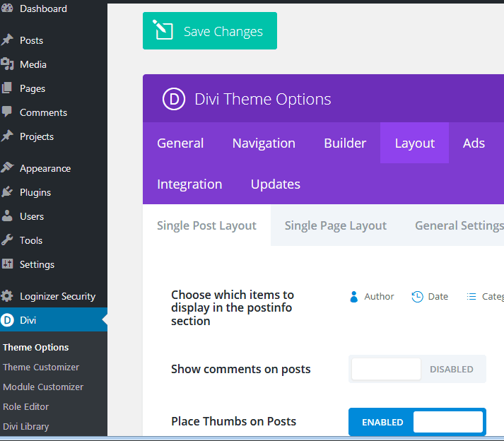This screenshot has width=504, height=441.
Task: Click the Plugins plug icon
Action: 7,192
